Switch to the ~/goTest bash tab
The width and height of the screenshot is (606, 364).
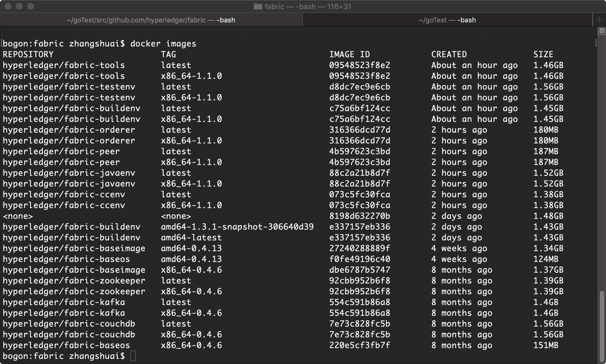[447, 20]
